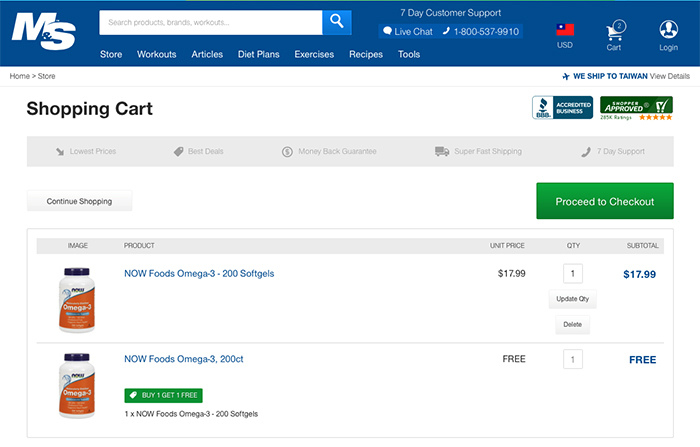The width and height of the screenshot is (700, 447).
Task: Click the airplane icon by We Ship to Taiwan
Action: pyautogui.click(x=566, y=76)
